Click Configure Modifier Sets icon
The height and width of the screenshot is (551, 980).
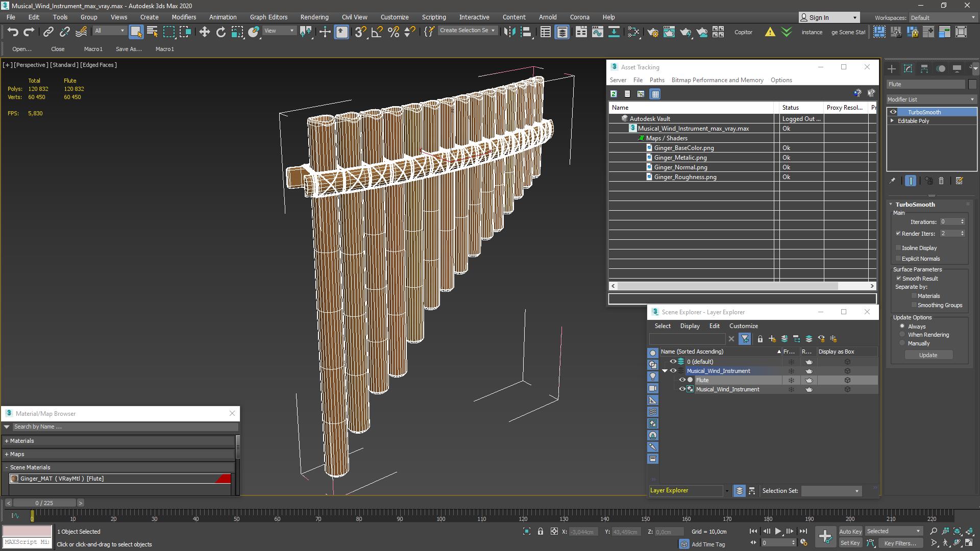click(959, 181)
